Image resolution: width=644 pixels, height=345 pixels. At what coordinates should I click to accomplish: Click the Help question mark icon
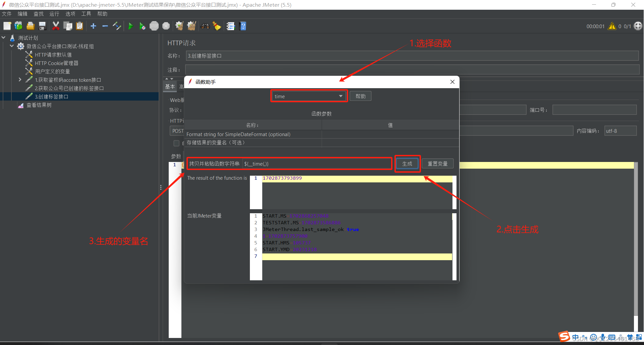point(243,26)
